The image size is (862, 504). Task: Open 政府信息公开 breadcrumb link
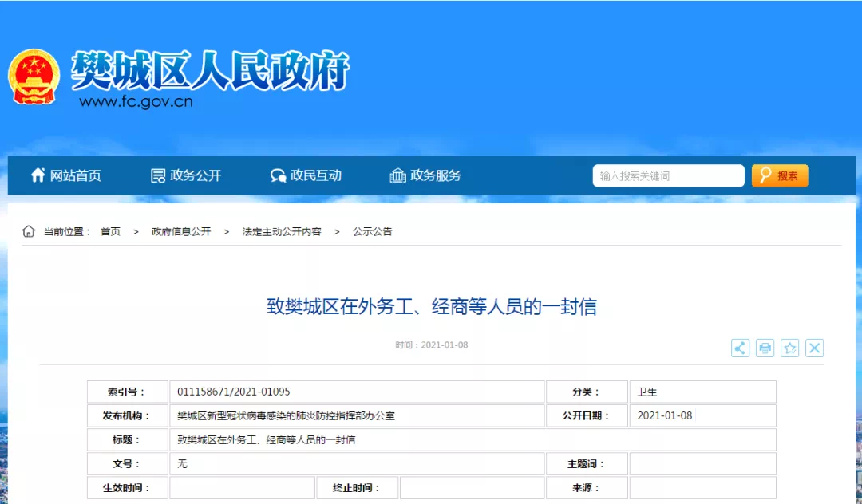pos(181,231)
